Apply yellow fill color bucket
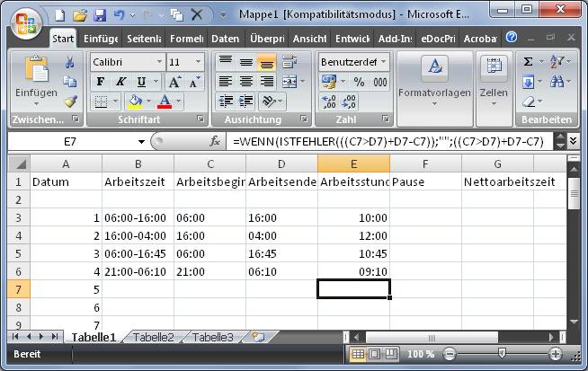The height and width of the screenshot is (371, 588). pos(136,102)
